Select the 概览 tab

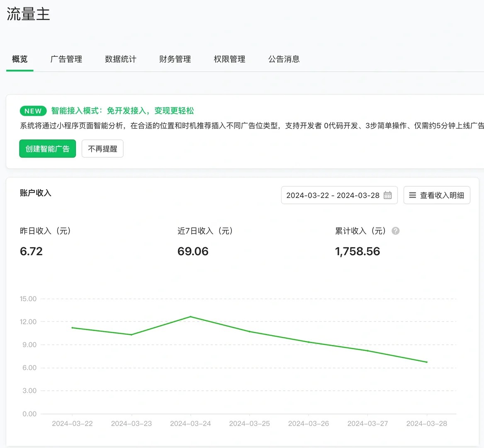(x=19, y=59)
